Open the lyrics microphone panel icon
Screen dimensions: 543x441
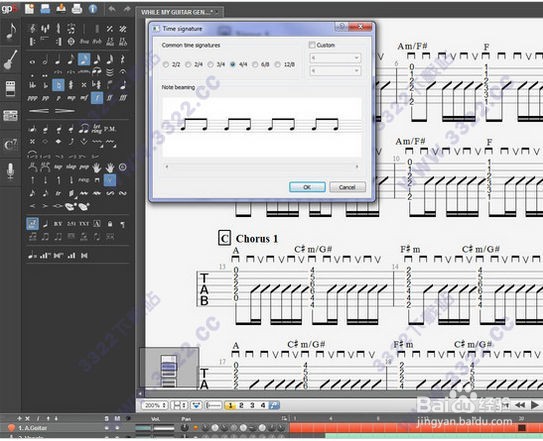pos(10,172)
